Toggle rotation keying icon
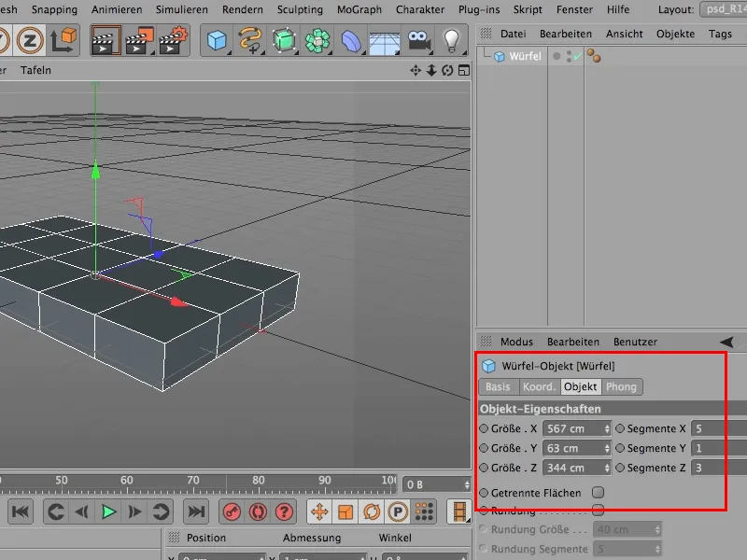The image size is (747, 560). 372,511
